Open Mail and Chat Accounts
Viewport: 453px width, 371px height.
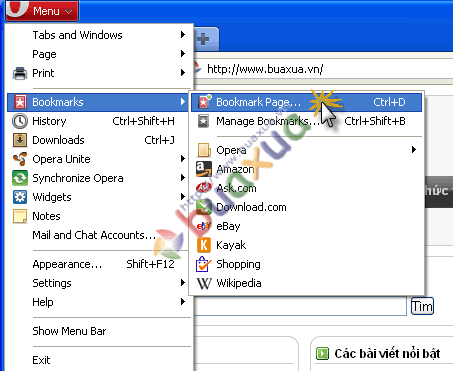click(x=99, y=235)
